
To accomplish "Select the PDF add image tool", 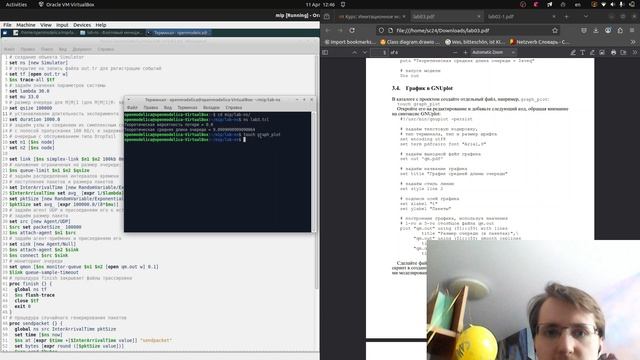I will click(x=602, y=52).
